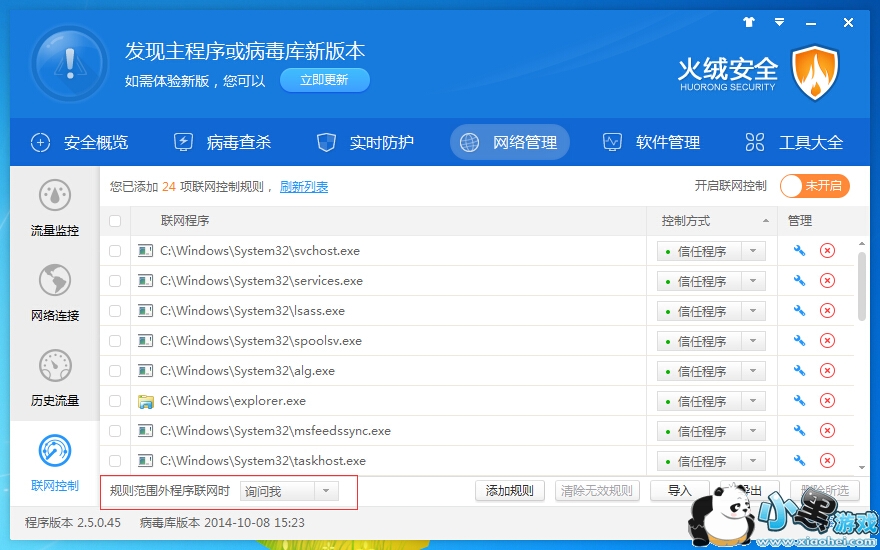Check the select-all checkbox in table header
The width and height of the screenshot is (880, 550).
(x=115, y=221)
